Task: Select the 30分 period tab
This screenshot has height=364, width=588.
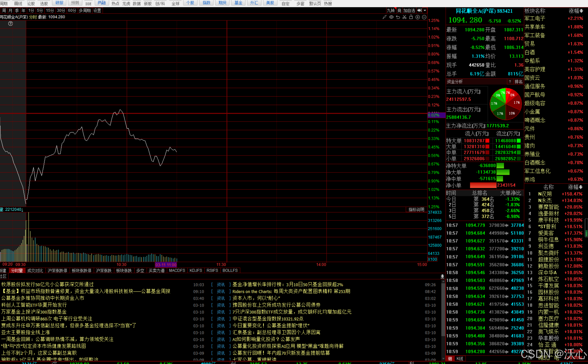Action: click(x=61, y=10)
